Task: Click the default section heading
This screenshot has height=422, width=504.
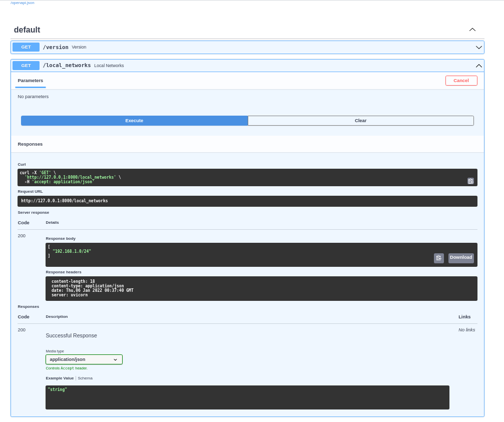Action: (27, 30)
